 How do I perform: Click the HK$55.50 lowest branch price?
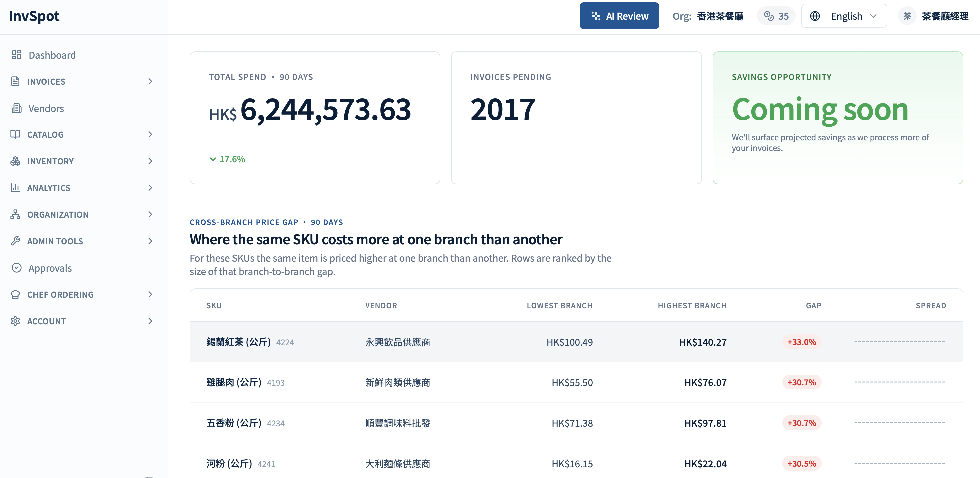572,382
